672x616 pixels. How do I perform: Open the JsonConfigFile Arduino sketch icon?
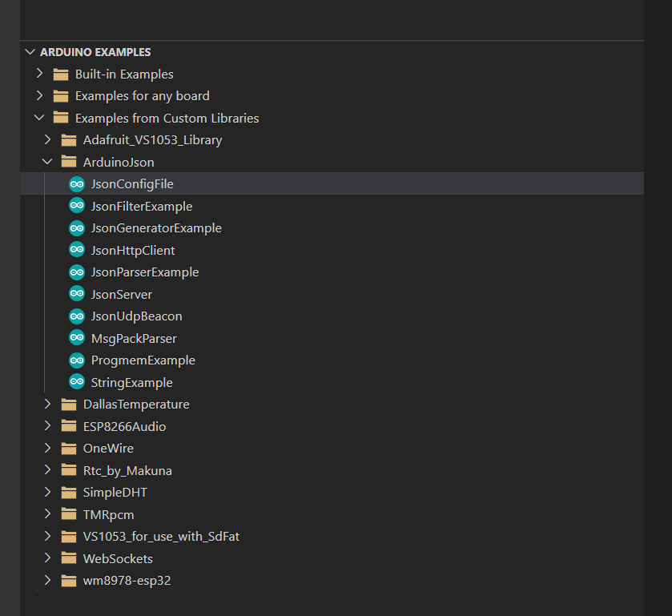point(77,184)
